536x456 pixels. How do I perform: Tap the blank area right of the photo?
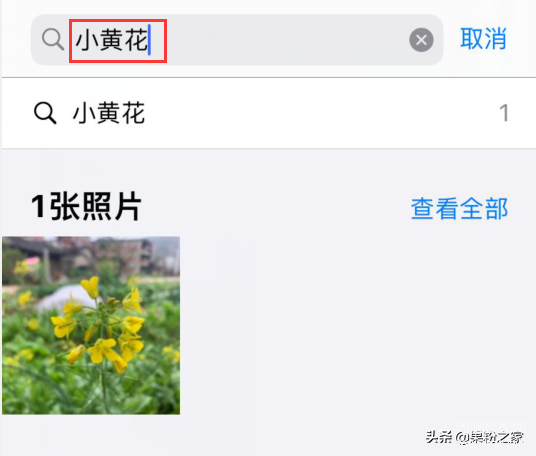356,325
